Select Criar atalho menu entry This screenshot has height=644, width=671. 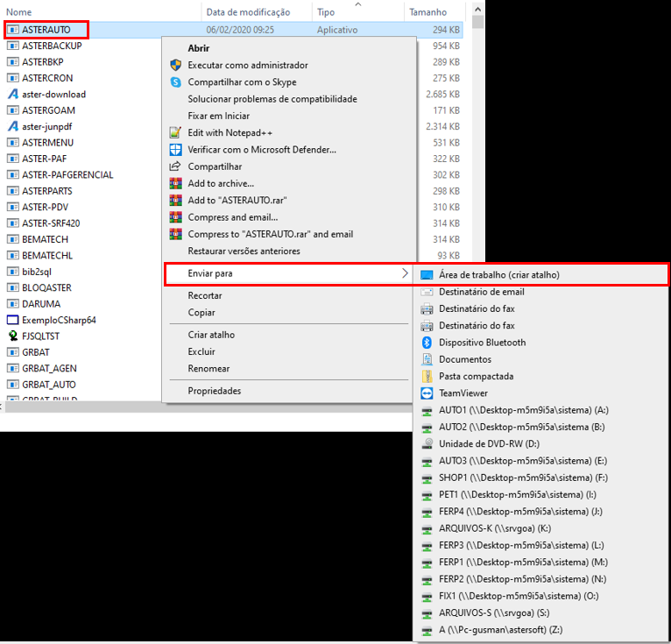tap(288, 335)
